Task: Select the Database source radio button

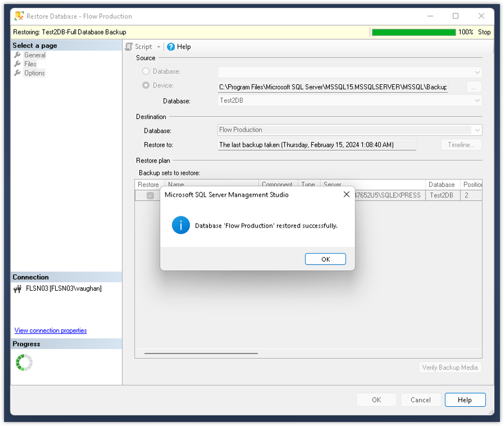Action: coord(146,71)
